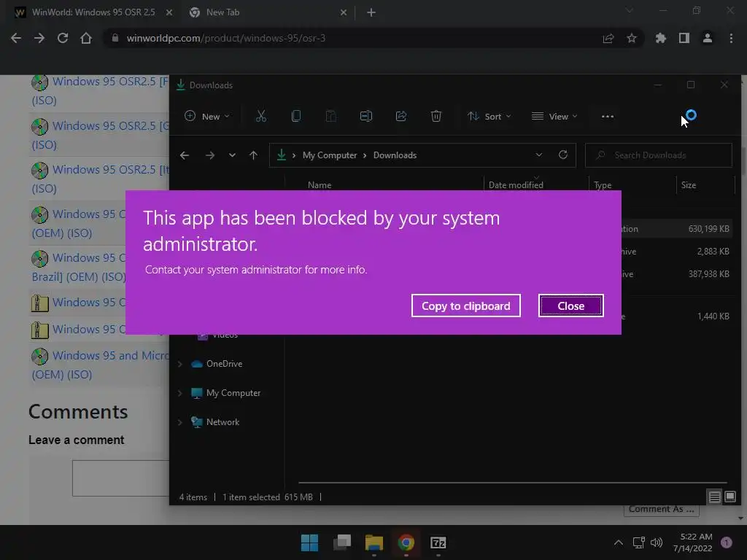
Task: Open recent locations chevron in File Explorer
Action: [232, 155]
